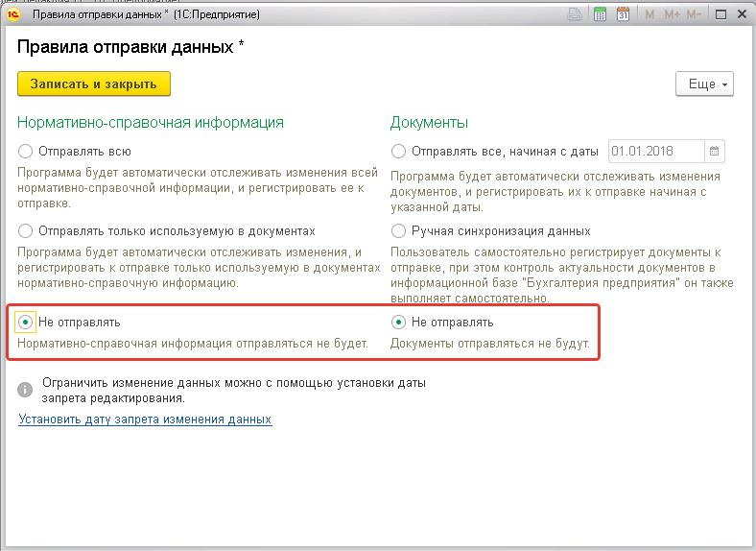Expand the 'Еще' dropdown menu
Viewport: 756px width, 551px height.
(704, 84)
